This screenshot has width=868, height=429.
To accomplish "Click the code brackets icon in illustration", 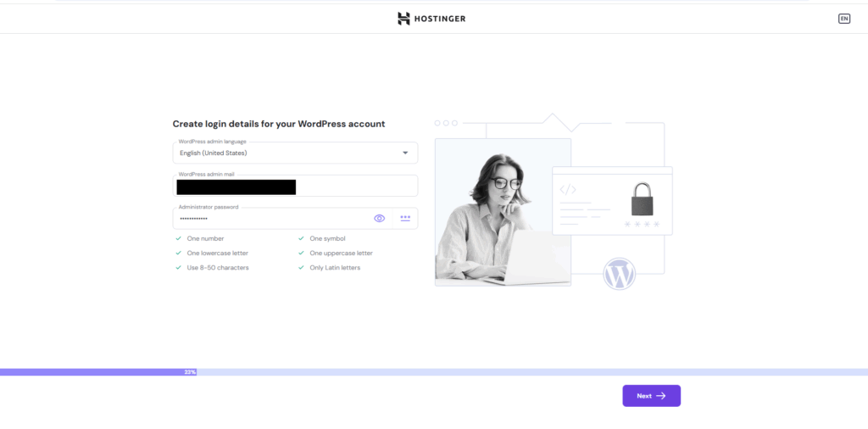I will (x=568, y=190).
